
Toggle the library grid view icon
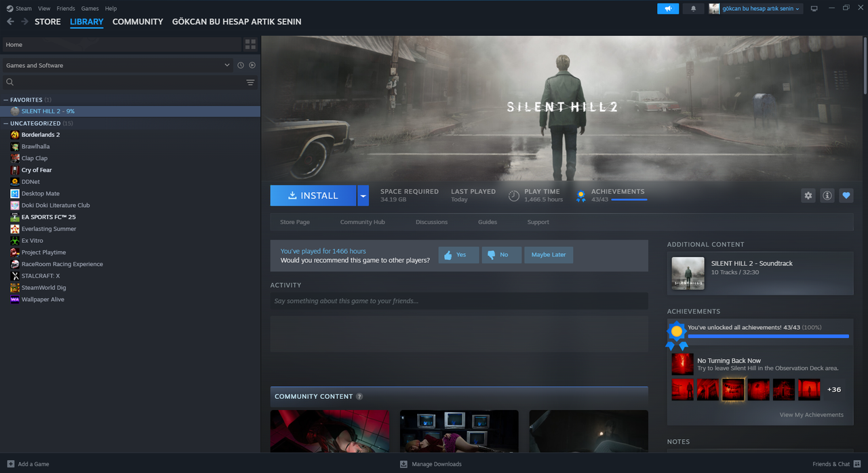point(251,45)
